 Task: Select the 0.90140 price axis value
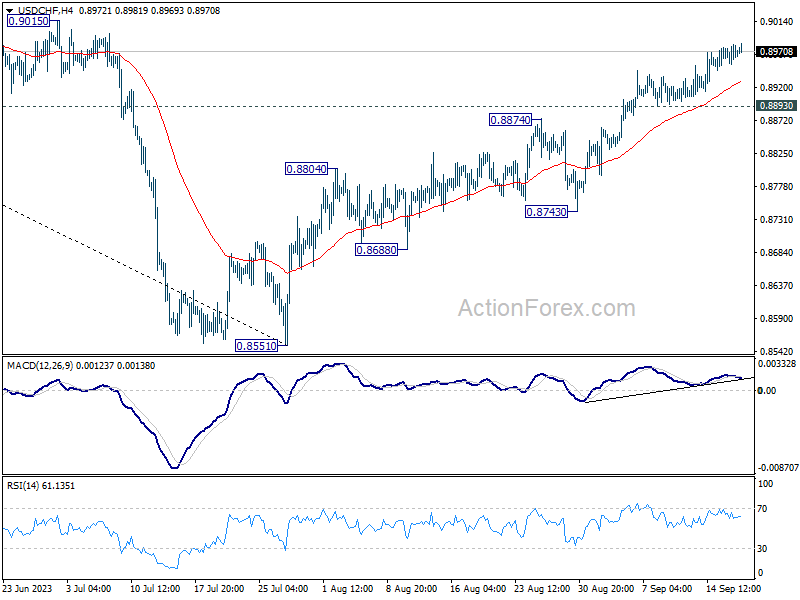777,21
